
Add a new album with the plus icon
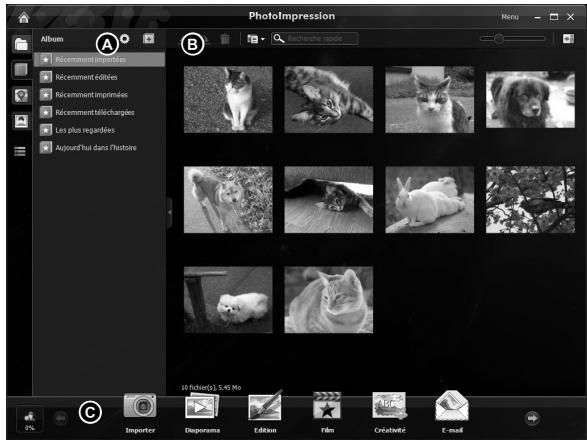pyautogui.click(x=149, y=39)
